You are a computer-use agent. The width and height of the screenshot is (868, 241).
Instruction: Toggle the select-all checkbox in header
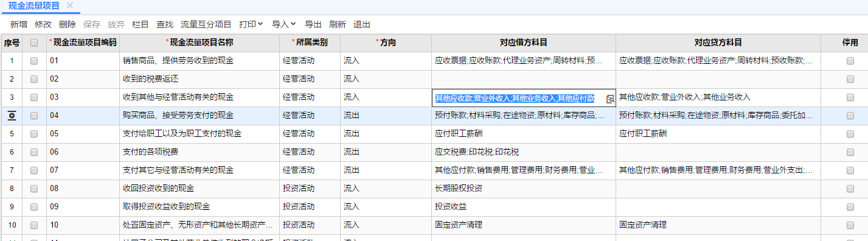[x=34, y=43]
